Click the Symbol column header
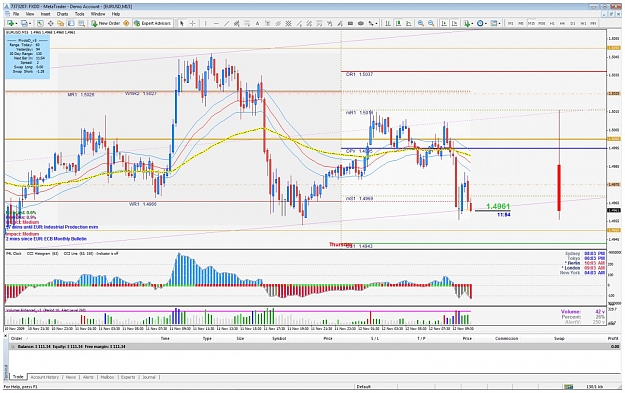Image resolution: width=625 pixels, height=393 pixels. 279,338
